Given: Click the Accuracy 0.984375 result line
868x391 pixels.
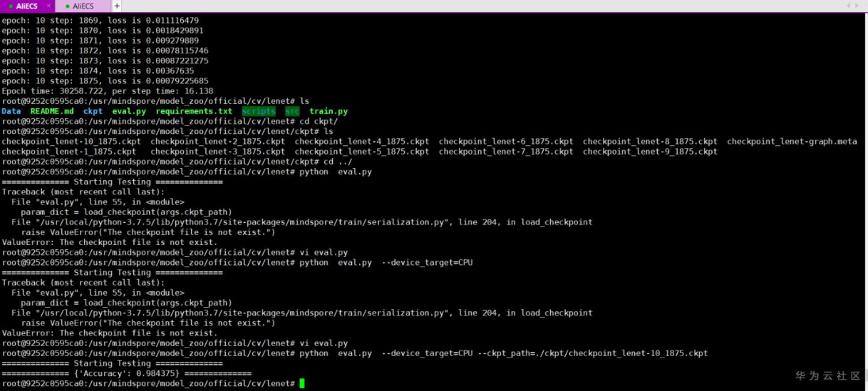Looking at the screenshot, I should [127, 373].
